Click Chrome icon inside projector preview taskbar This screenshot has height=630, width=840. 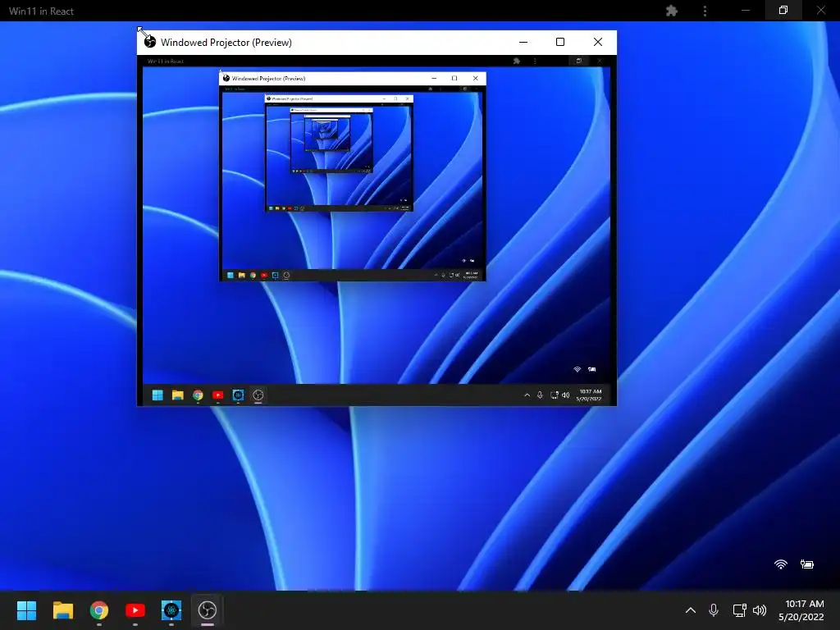pos(198,395)
